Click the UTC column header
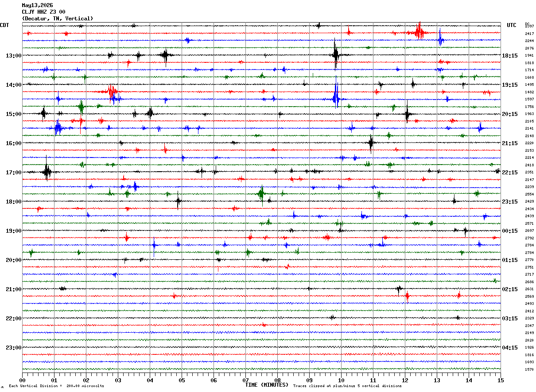This screenshot has width=536, height=392. pos(512,25)
